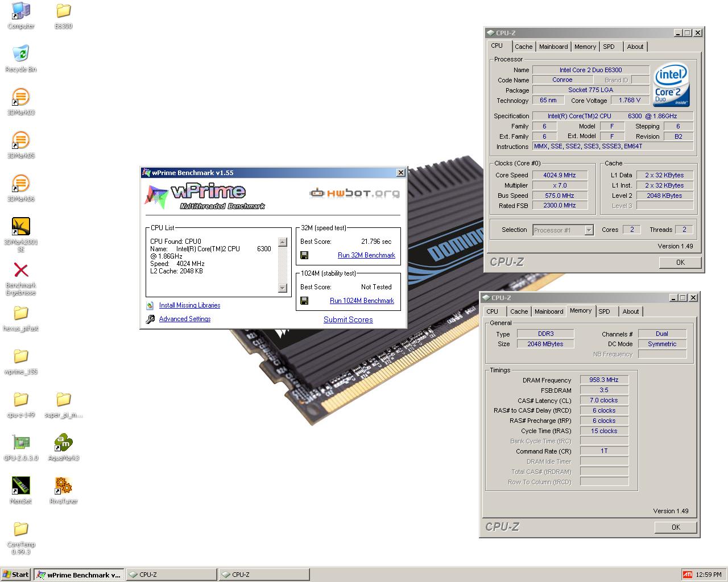The height and width of the screenshot is (582, 728).
Task: Click the Advanced Settings wrench icon
Action: pos(150,319)
